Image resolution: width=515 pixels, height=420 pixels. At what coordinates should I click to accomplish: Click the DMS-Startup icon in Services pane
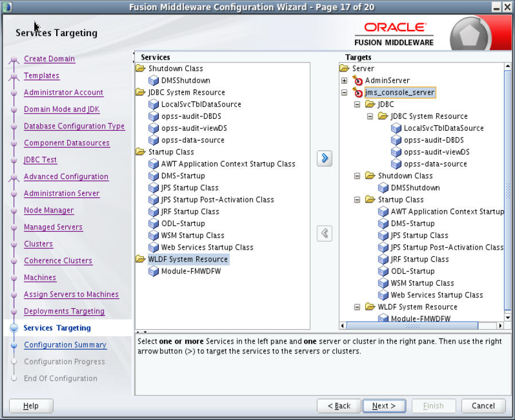pos(153,176)
